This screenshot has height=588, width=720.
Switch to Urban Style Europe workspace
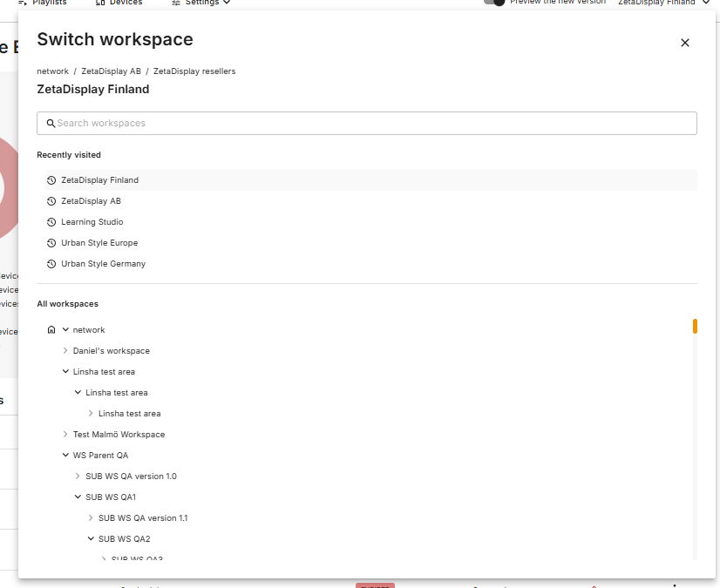[371, 243]
